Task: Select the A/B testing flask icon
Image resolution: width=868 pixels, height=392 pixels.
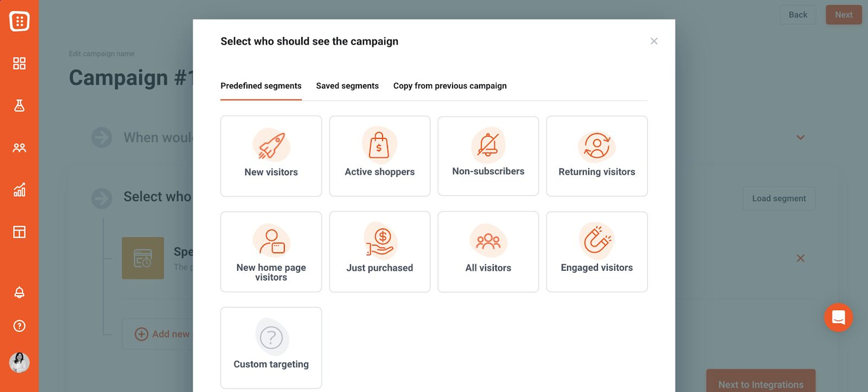Action: tap(19, 106)
